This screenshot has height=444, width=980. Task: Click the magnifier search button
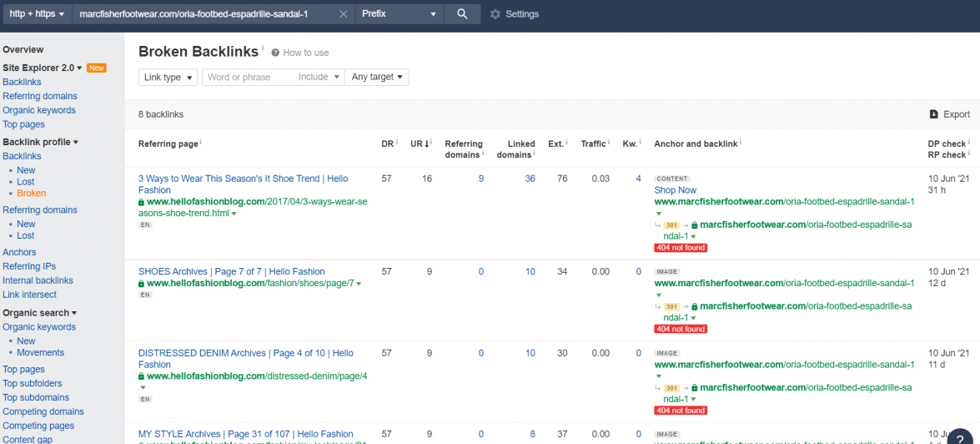pyautogui.click(x=463, y=13)
